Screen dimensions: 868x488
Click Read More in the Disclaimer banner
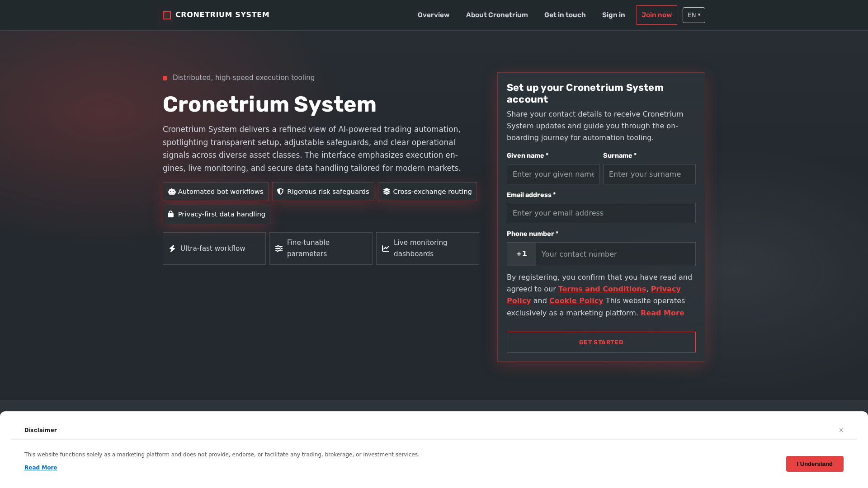[41, 468]
